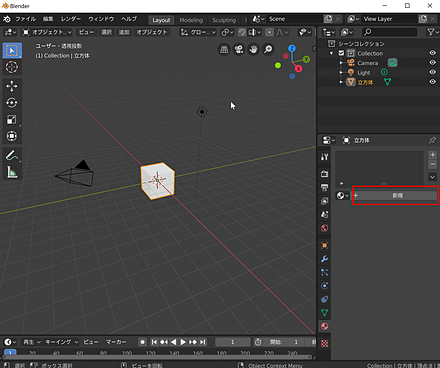Open the Object Data mesh tab

pos(324,312)
